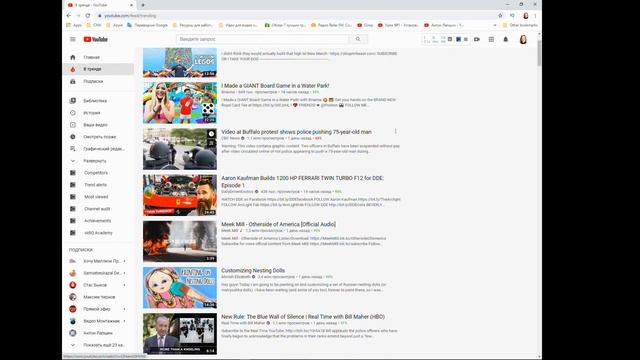Open the Ресурсы для работы bookmark folder

(x=193, y=25)
